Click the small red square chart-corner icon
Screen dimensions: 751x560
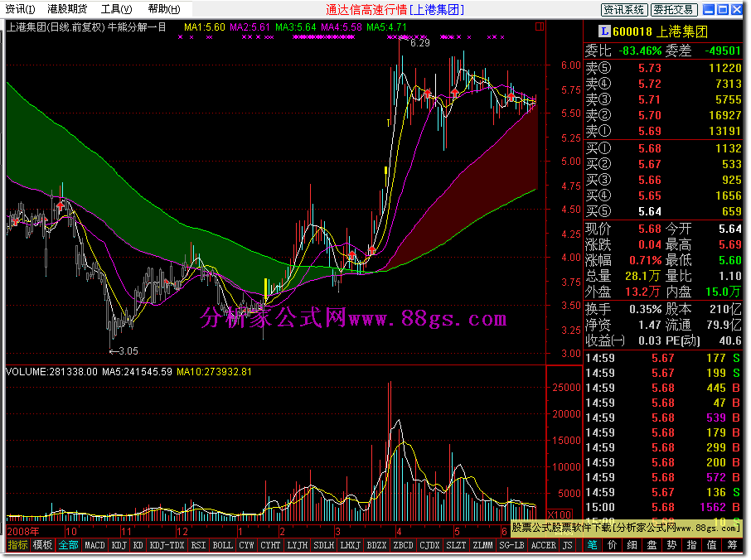click(x=540, y=27)
